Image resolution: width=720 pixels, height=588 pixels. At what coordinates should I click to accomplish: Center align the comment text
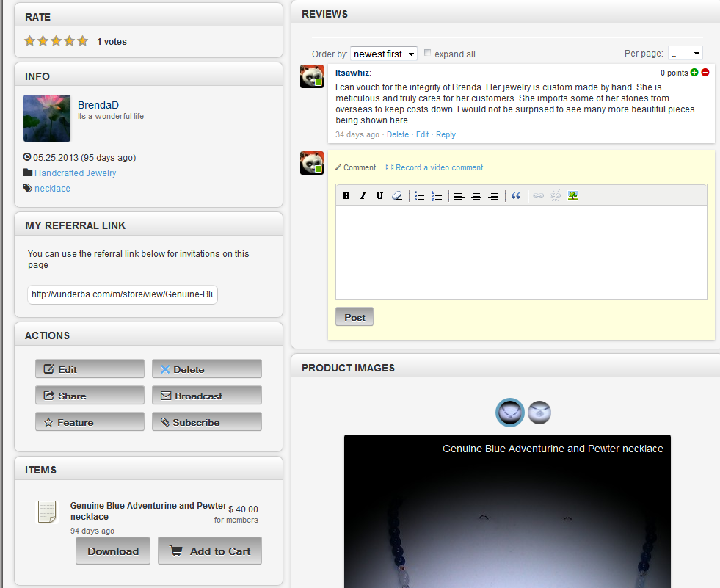pyautogui.click(x=476, y=196)
